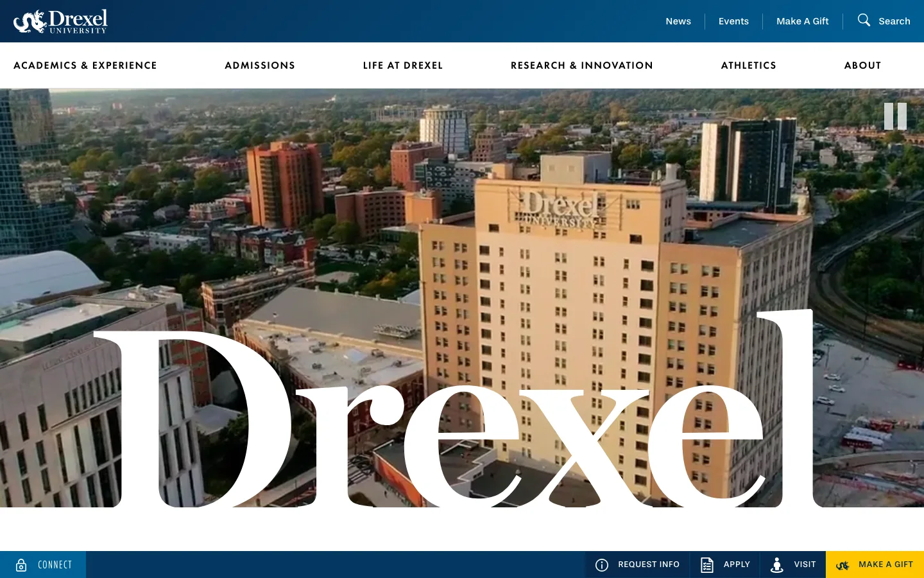
Task: Click the magnifying glass search icon
Action: tap(864, 20)
